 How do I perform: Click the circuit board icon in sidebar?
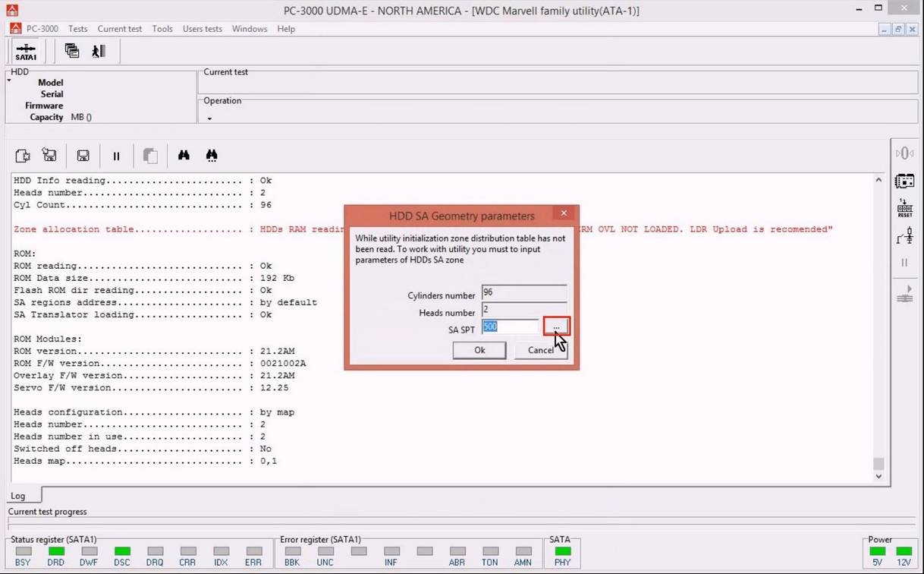(x=904, y=181)
